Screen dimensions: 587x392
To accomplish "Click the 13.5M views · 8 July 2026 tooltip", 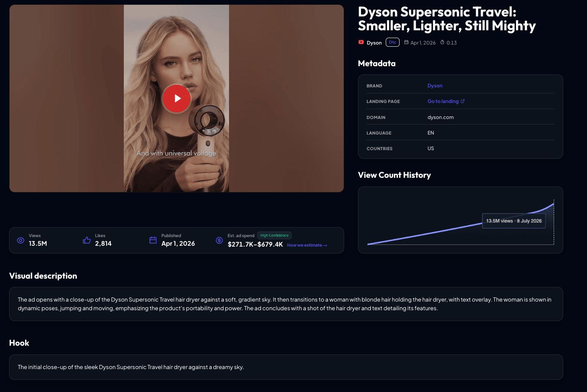I will pos(514,221).
